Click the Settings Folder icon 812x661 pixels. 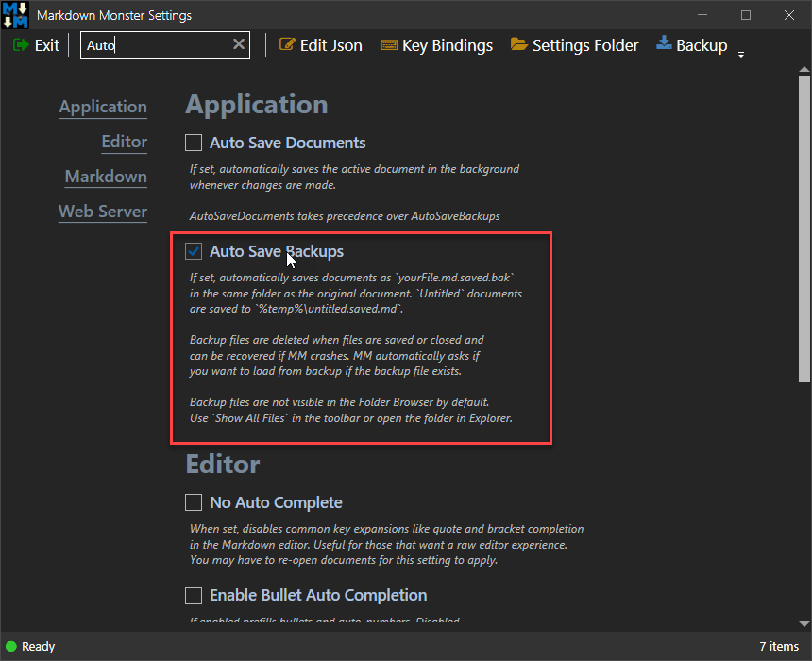(518, 44)
